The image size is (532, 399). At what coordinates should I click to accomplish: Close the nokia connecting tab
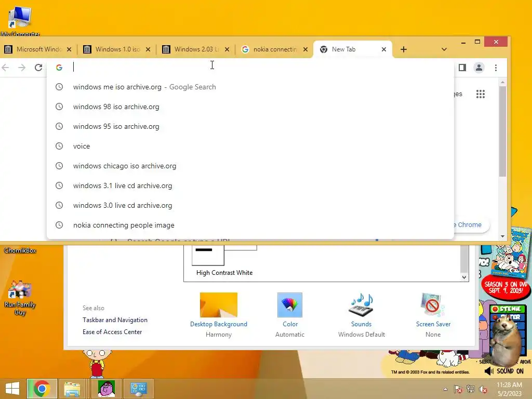[x=305, y=49]
